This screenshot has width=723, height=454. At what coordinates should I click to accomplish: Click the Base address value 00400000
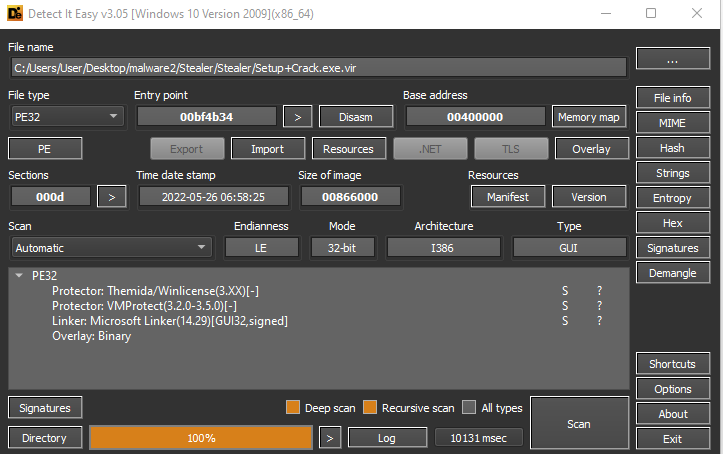point(475,117)
